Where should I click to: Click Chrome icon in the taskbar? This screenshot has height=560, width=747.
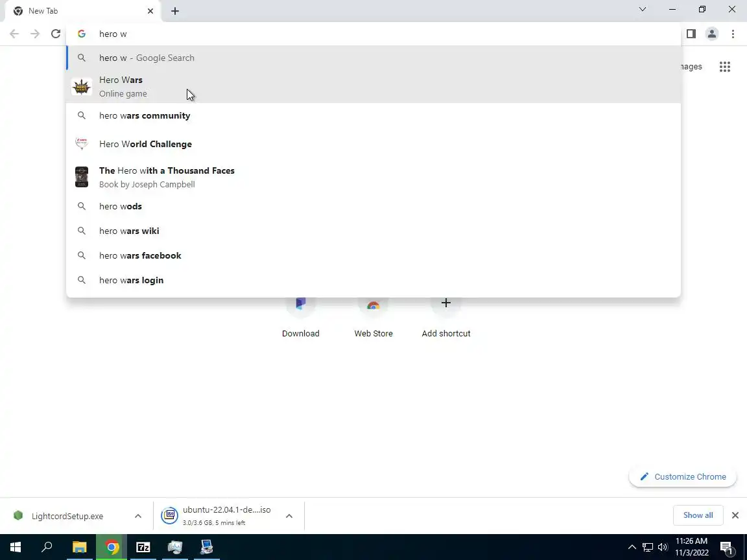(x=112, y=547)
